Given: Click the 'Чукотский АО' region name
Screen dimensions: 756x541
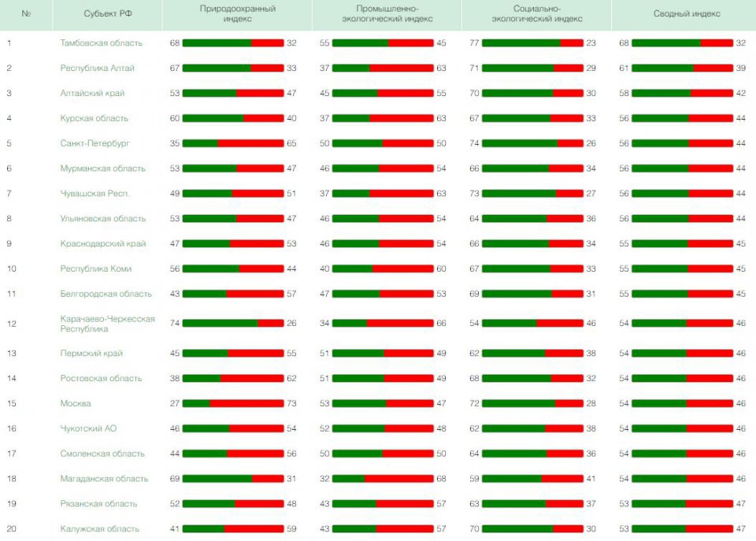Looking at the screenshot, I should tap(88, 428).
